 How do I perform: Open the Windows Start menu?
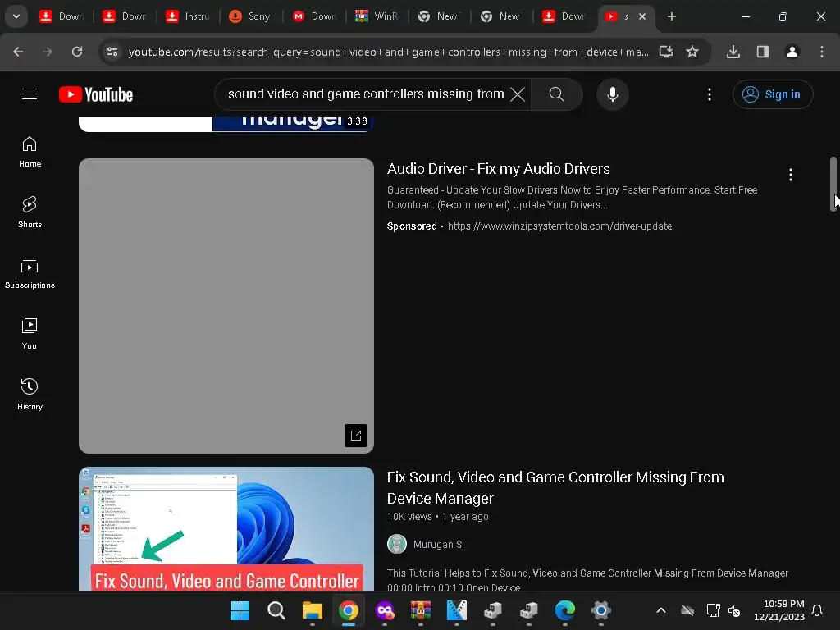coord(240,610)
